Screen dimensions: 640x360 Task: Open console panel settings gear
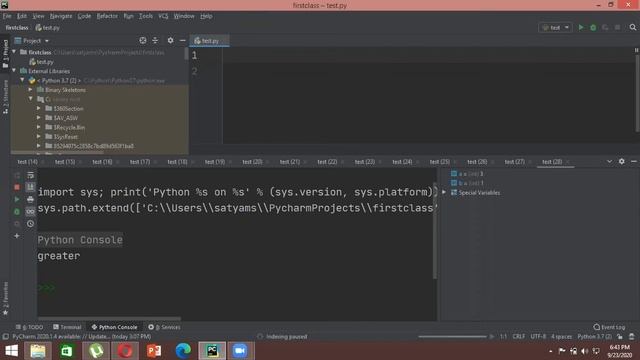click(621, 161)
